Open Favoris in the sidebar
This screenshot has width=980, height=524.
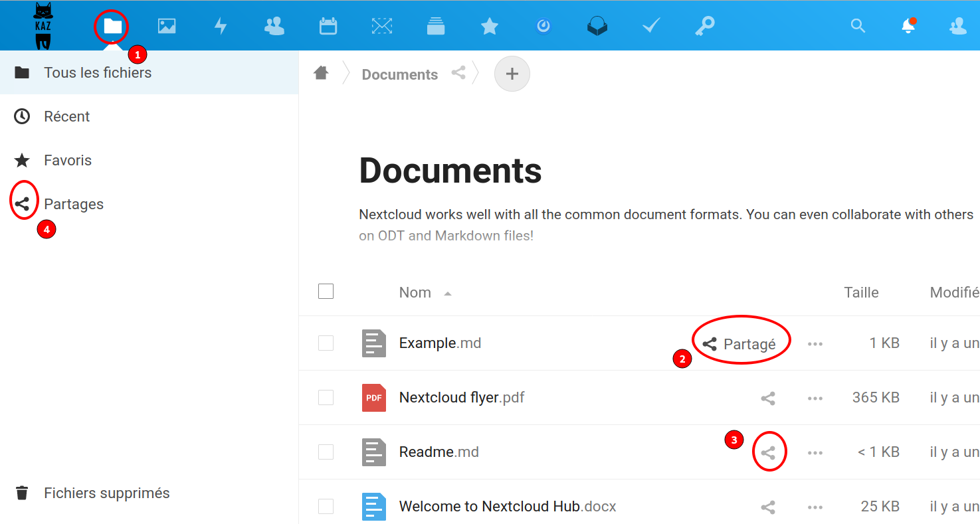[x=67, y=161]
